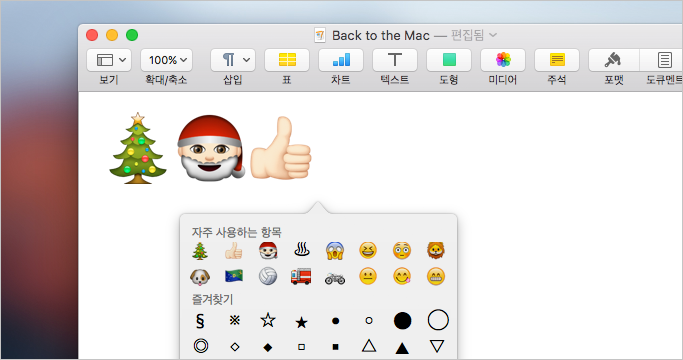Click the green fullscreen window button
Image resolution: width=683 pixels, height=360 pixels.
(132, 35)
